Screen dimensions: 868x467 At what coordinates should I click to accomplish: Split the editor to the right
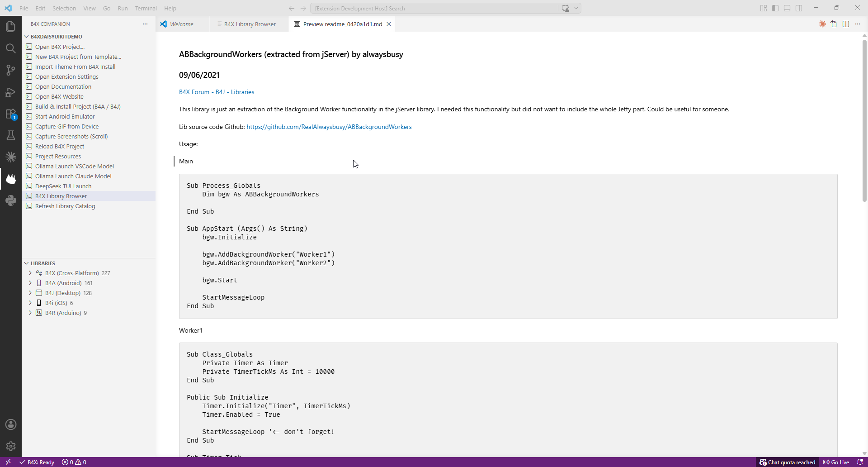tap(846, 24)
